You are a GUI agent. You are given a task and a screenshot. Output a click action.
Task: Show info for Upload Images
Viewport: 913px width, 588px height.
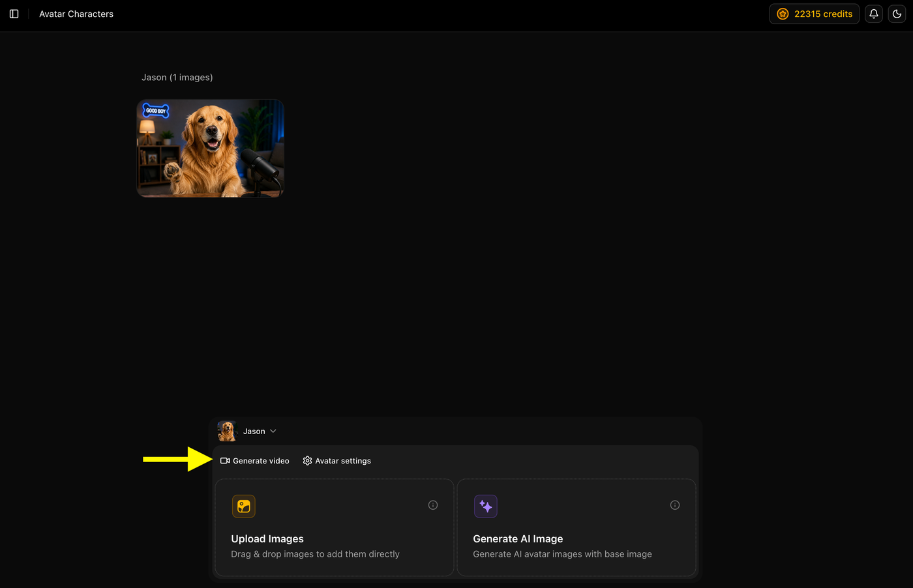[x=433, y=505]
